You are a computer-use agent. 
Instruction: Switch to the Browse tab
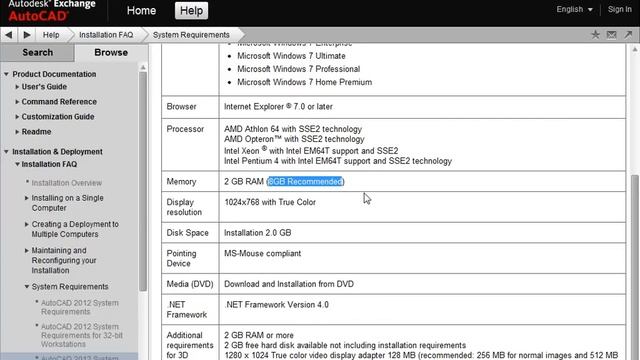[111, 53]
